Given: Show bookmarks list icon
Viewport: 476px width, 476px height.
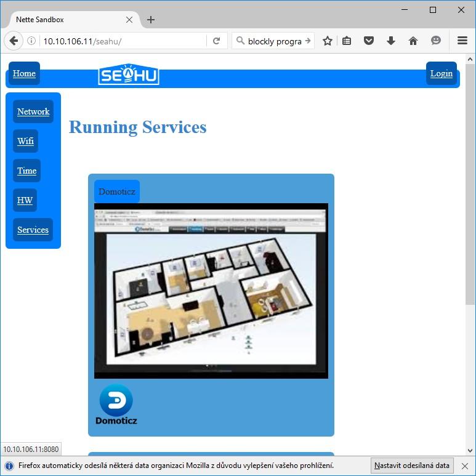Looking at the screenshot, I should (346, 41).
